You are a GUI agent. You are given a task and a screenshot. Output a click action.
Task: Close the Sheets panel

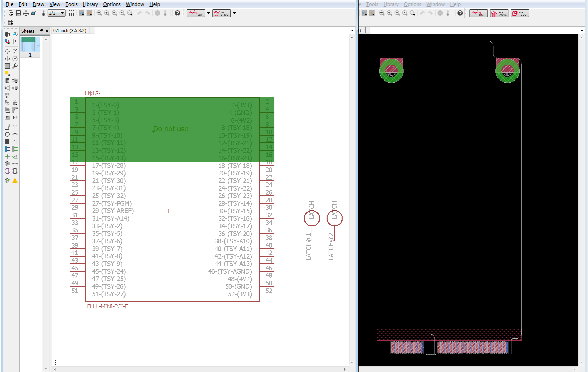click(x=47, y=31)
